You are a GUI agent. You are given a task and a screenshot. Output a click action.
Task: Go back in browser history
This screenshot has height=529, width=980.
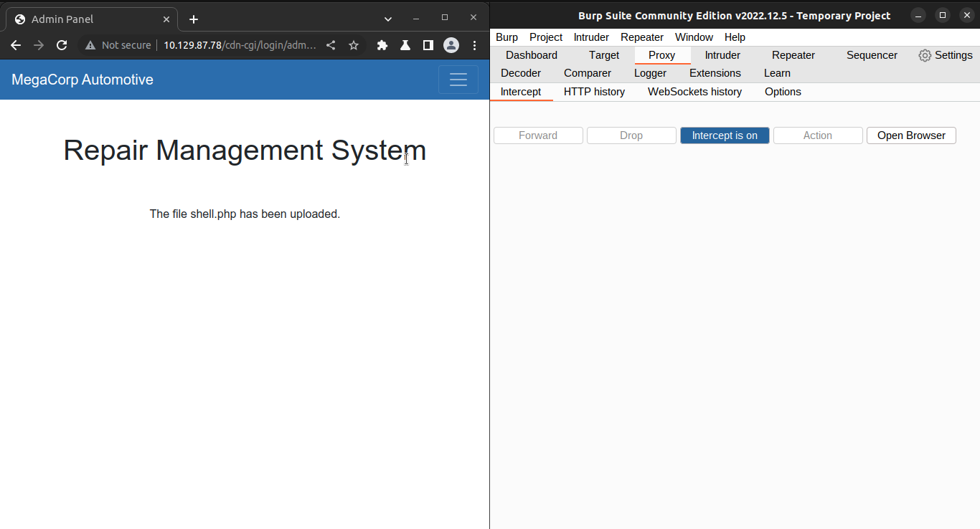click(x=16, y=45)
